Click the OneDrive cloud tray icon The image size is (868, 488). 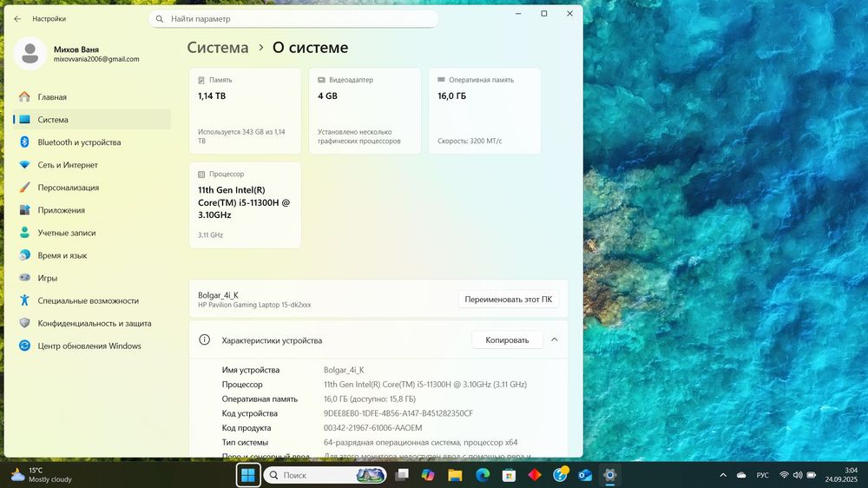(x=741, y=475)
